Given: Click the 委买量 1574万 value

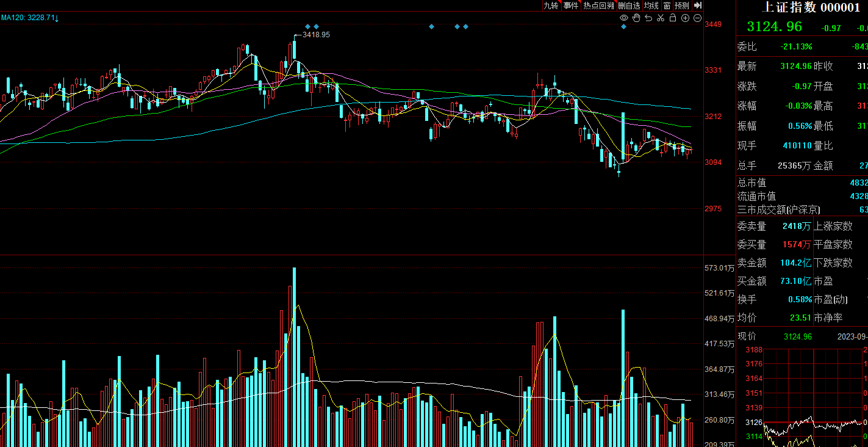Looking at the screenshot, I should tap(797, 245).
